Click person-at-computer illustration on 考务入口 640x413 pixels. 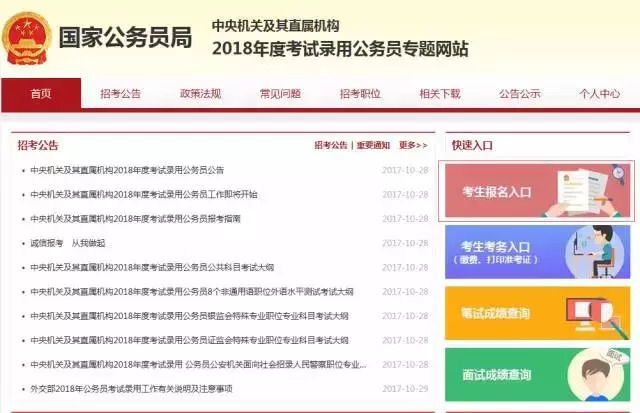(x=596, y=252)
